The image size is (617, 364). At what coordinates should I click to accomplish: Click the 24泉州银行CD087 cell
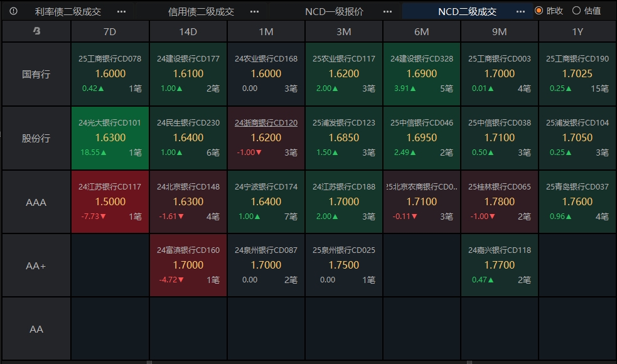[266, 265]
